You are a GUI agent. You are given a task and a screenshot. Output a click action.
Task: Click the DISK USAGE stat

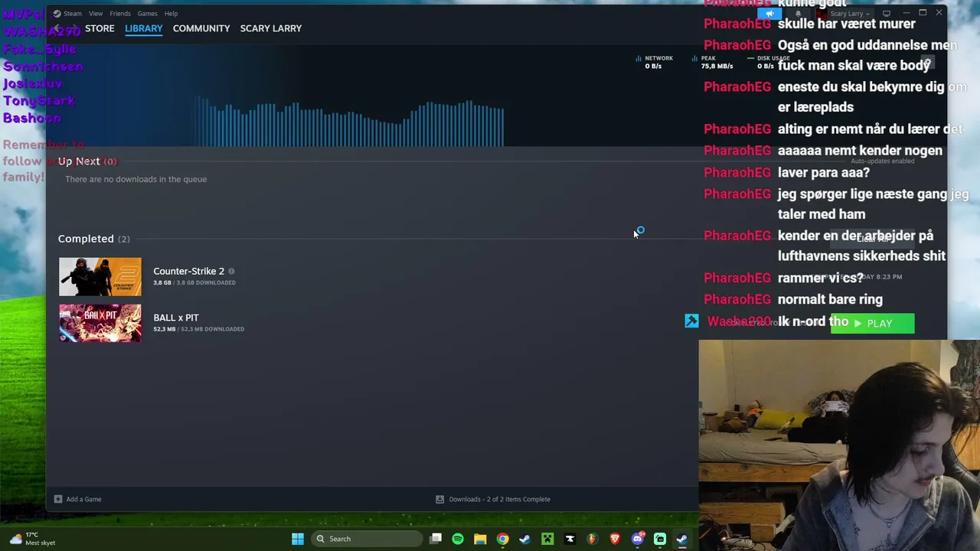[x=769, y=62]
